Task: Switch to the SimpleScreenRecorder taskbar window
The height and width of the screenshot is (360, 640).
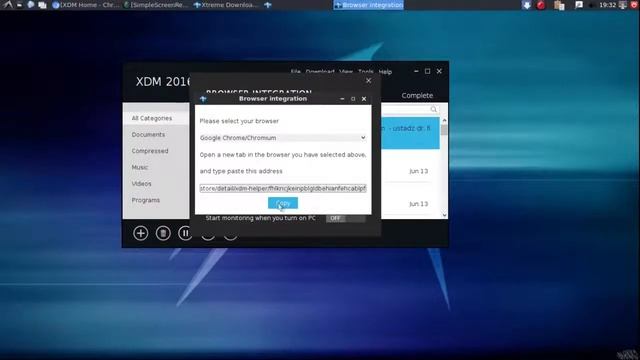Action: [x=156, y=5]
